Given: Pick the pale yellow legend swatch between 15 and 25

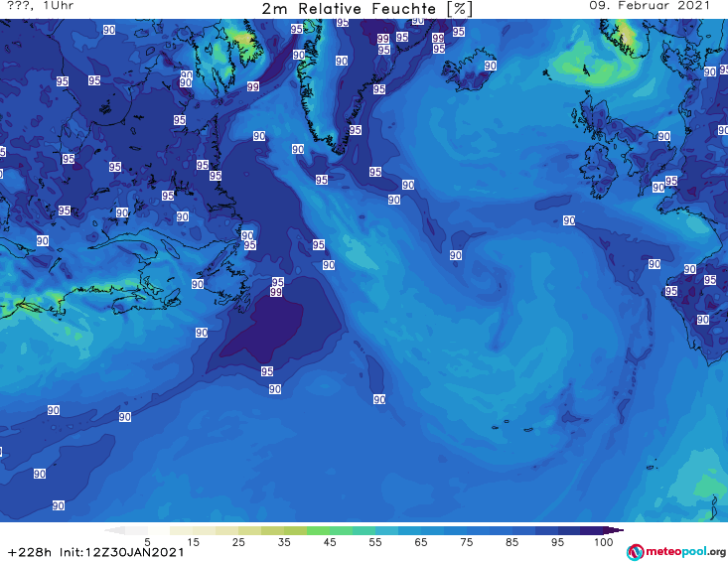Looking at the screenshot, I should coord(204,530).
